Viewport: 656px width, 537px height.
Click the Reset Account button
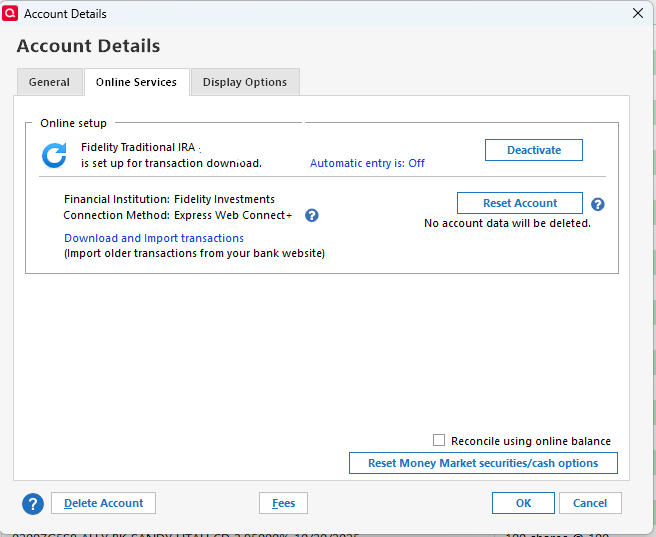(x=520, y=203)
